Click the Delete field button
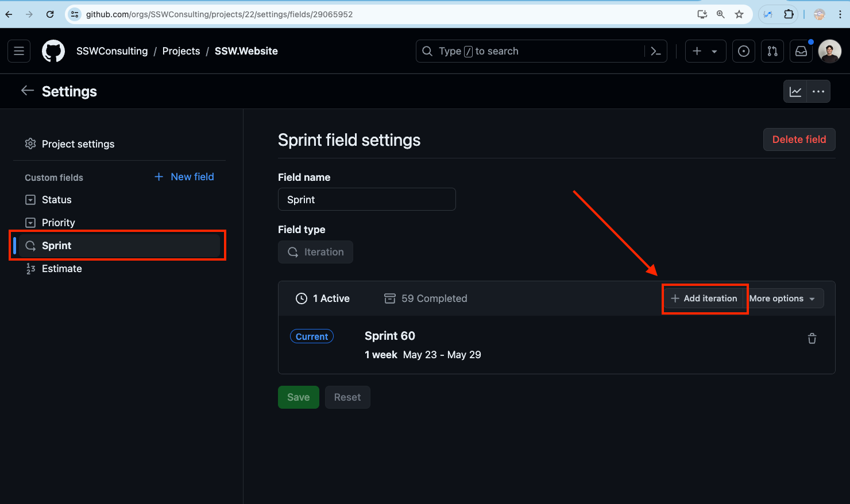Viewport: 850px width, 504px height. coord(798,139)
